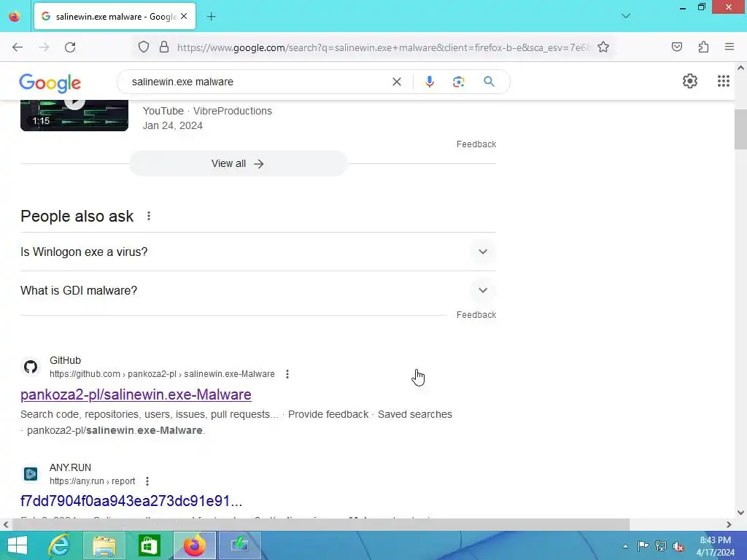Submit search with magnifier icon
Viewport: 747px width, 560px height.
pos(489,82)
